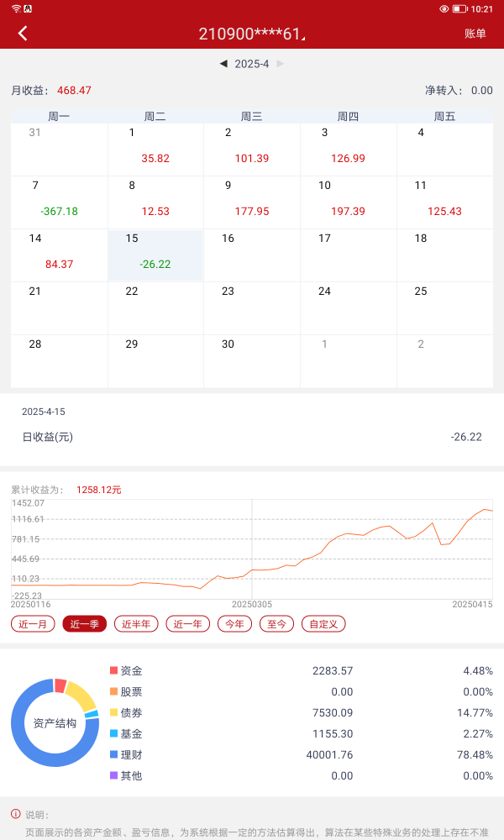Image resolution: width=504 pixels, height=840 pixels.
Task: Tap the back arrow in header
Action: (23, 34)
